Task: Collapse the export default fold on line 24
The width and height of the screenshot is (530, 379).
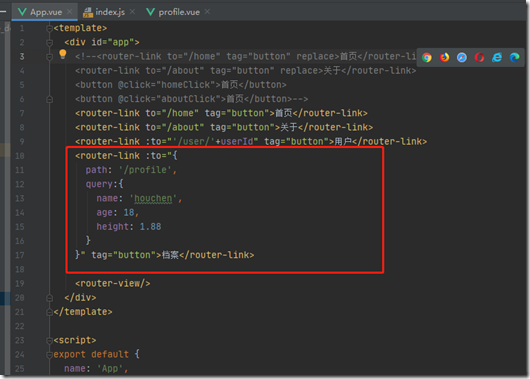Action: 49,355
